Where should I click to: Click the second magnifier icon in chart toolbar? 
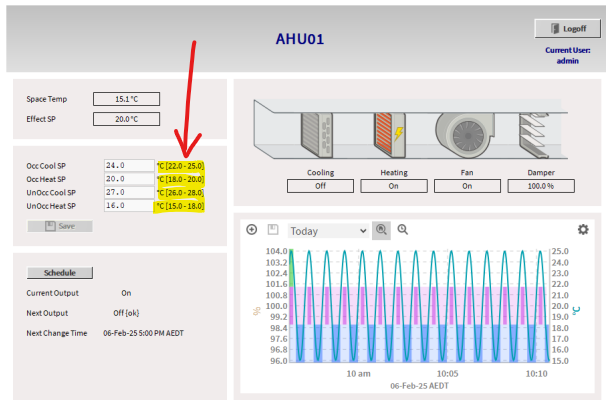(403, 230)
